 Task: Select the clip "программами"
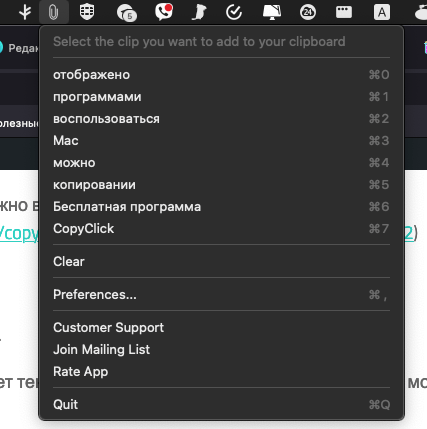[x=221, y=97]
